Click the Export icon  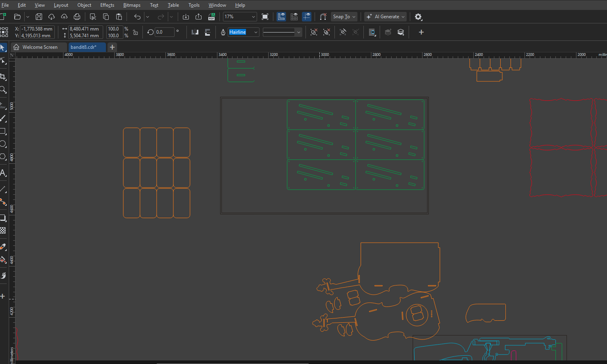[198, 17]
